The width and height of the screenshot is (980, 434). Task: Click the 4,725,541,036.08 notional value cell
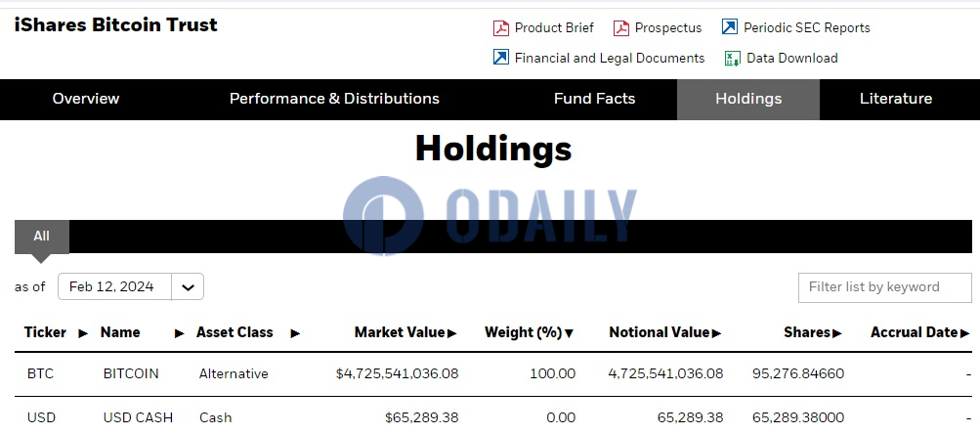[665, 374]
